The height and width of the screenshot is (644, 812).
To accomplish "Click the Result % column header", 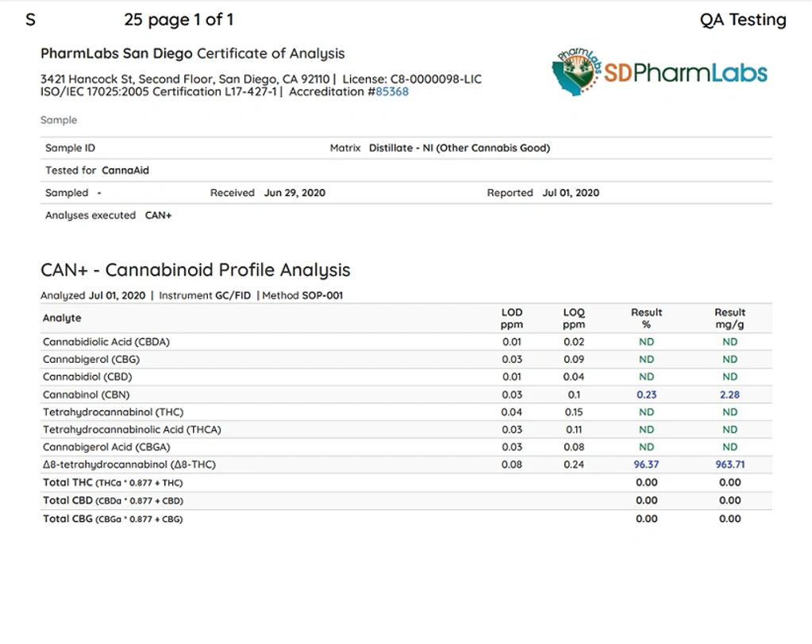I will [646, 318].
